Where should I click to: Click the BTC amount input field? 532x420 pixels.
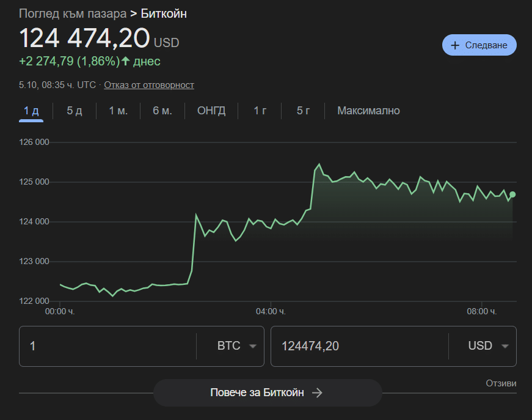pos(108,346)
